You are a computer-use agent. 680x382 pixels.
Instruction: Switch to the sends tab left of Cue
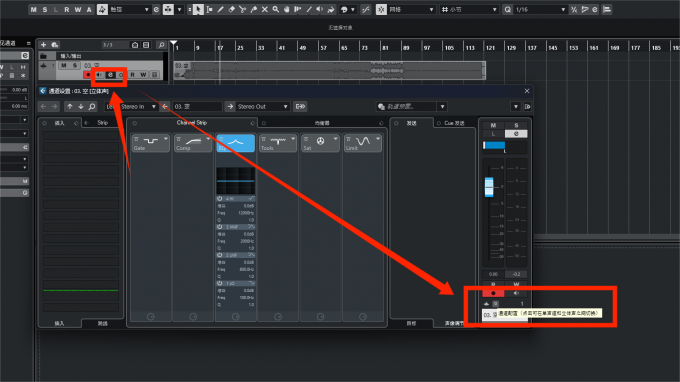[x=412, y=123]
